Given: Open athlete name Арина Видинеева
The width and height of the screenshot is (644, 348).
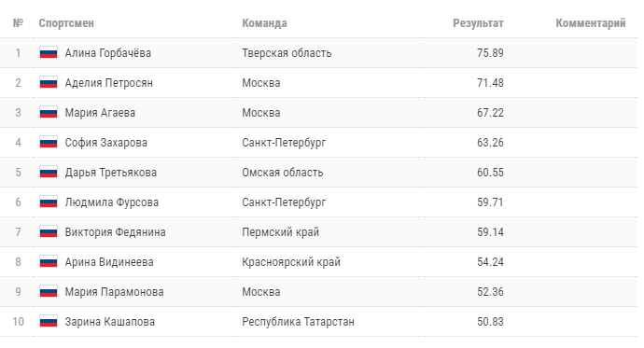Looking at the screenshot, I should [109, 262].
